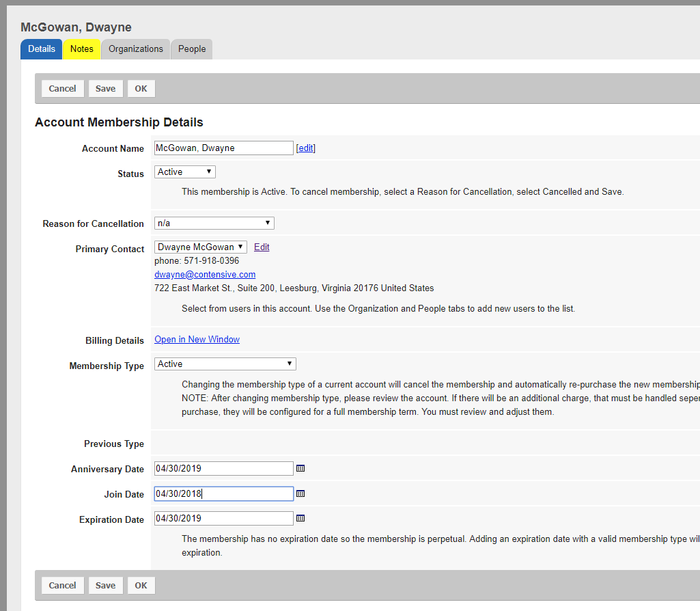Click the Anniversary Date input field

[x=224, y=469]
